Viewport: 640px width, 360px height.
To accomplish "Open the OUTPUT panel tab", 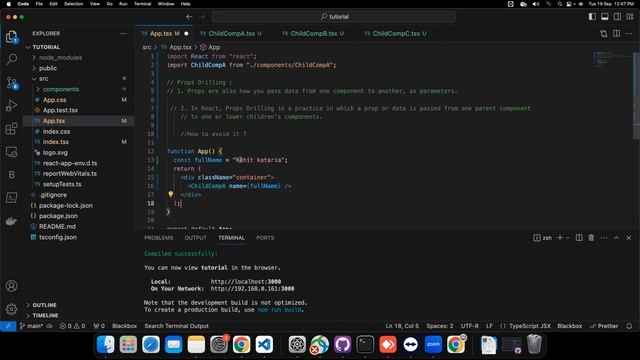I will point(196,238).
